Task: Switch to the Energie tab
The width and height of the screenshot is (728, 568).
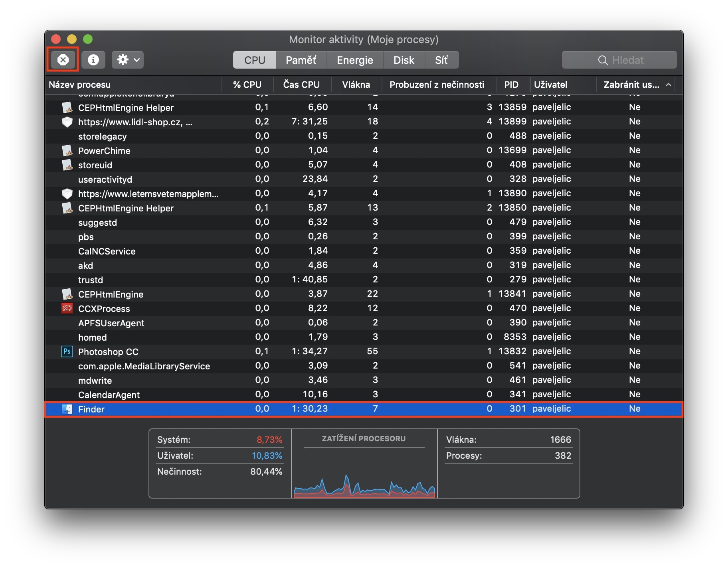Action: 354,60
